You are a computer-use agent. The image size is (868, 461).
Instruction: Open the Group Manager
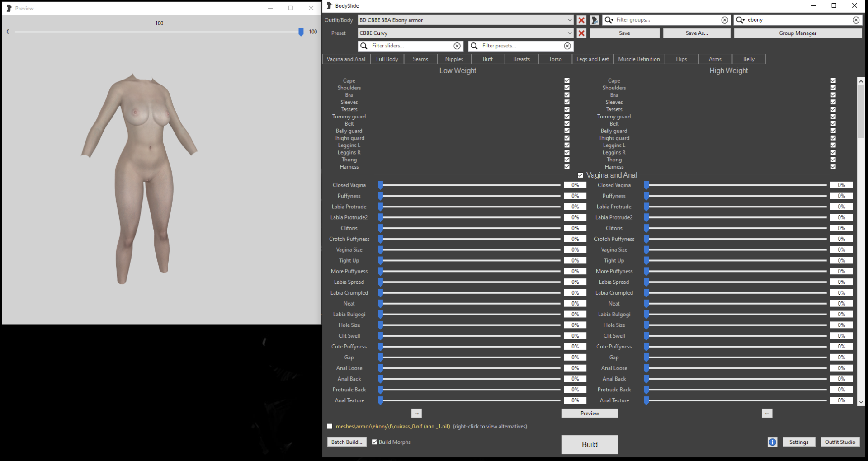(797, 33)
